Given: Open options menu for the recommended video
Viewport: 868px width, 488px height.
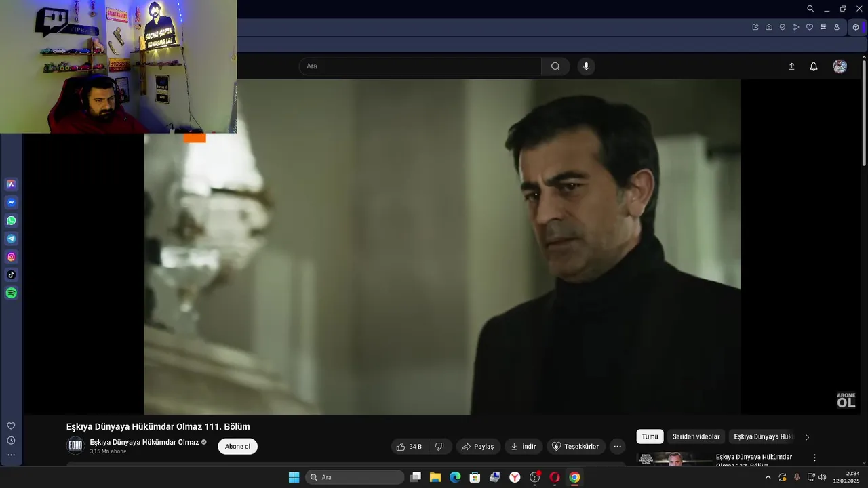Looking at the screenshot, I should pyautogui.click(x=814, y=458).
